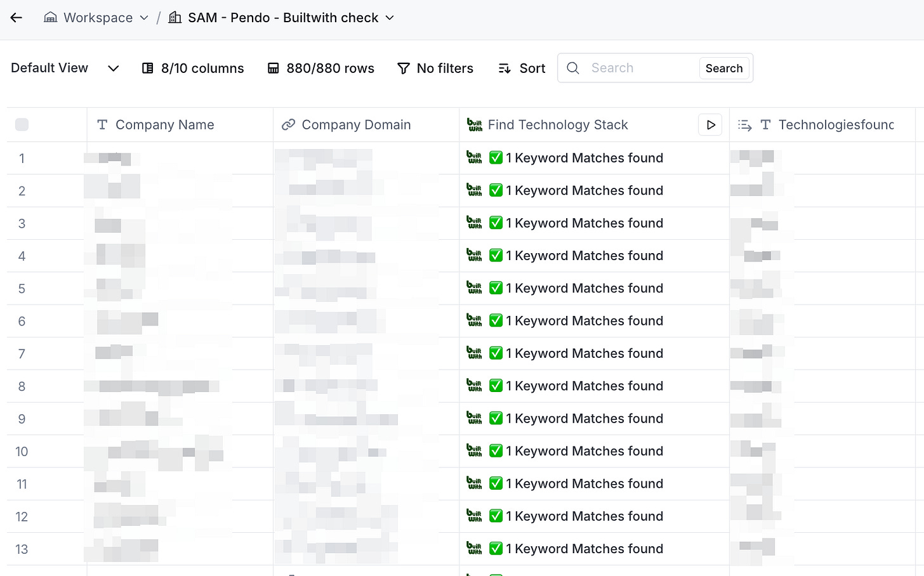Screen dimensions: 924x576
Task: Click the BuiltWith icon in row 9
Action: (x=475, y=418)
